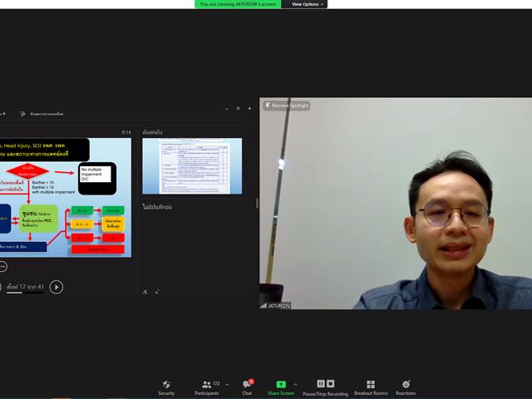Click the 'You are viewing JATURON's screen' banner
Image resolution: width=532 pixels, height=399 pixels.
(x=238, y=4)
